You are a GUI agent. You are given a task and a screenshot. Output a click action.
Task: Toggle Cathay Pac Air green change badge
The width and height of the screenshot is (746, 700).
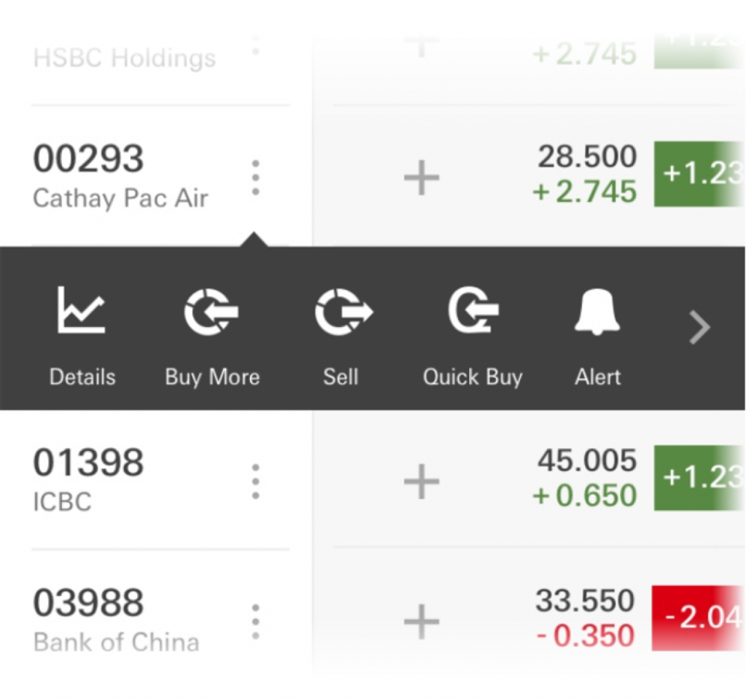pyautogui.click(x=699, y=175)
